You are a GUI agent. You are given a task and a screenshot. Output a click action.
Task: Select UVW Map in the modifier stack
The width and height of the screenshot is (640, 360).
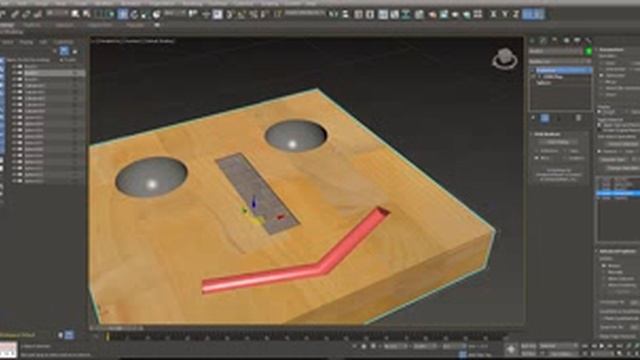click(x=553, y=77)
